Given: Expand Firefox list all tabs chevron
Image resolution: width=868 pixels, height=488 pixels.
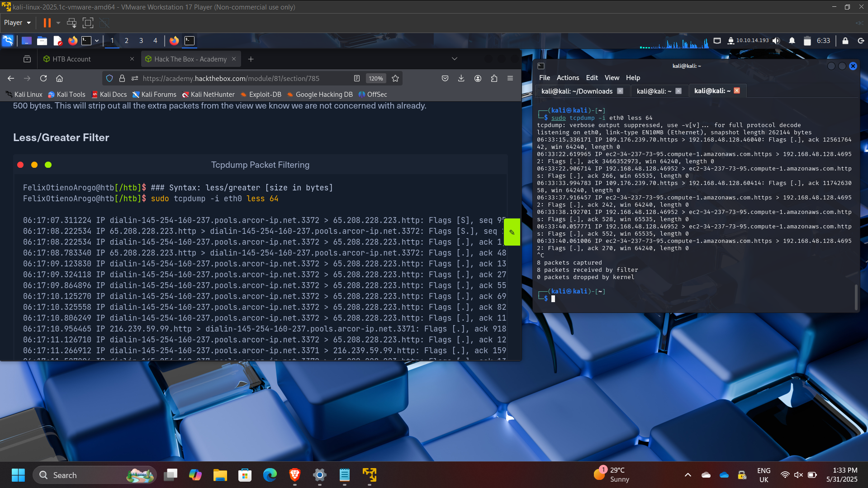Looking at the screenshot, I should [x=454, y=59].
